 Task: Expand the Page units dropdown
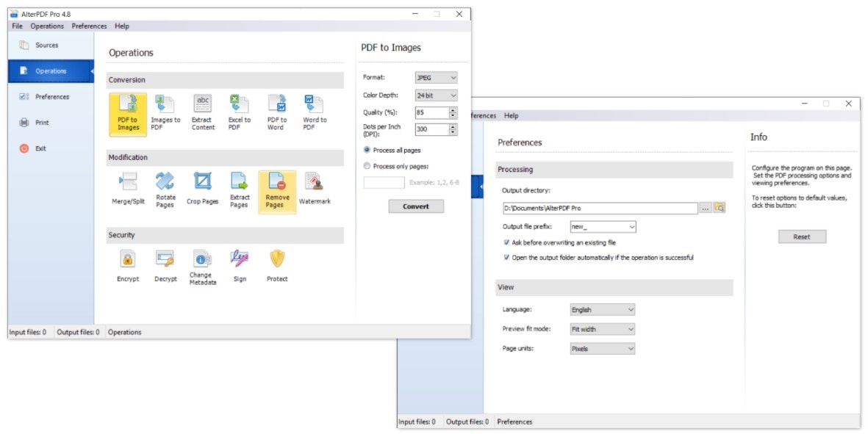602,348
